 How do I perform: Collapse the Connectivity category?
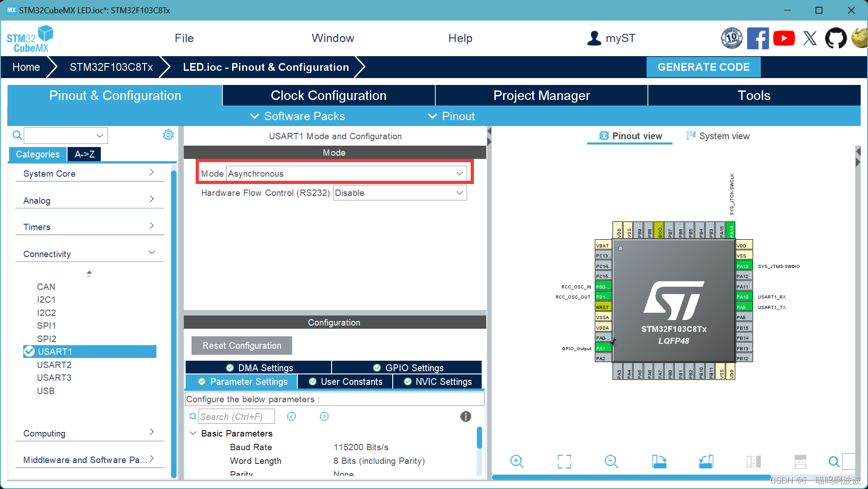(x=89, y=253)
